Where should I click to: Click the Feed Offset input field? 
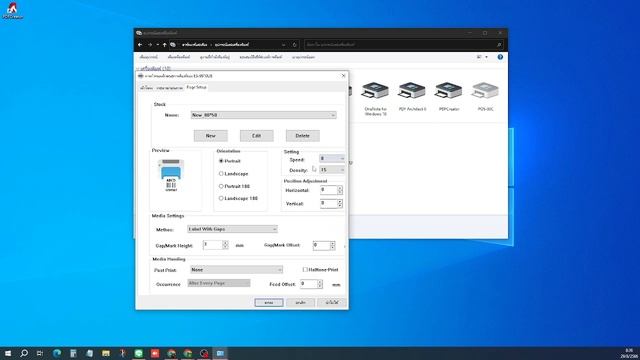point(308,284)
